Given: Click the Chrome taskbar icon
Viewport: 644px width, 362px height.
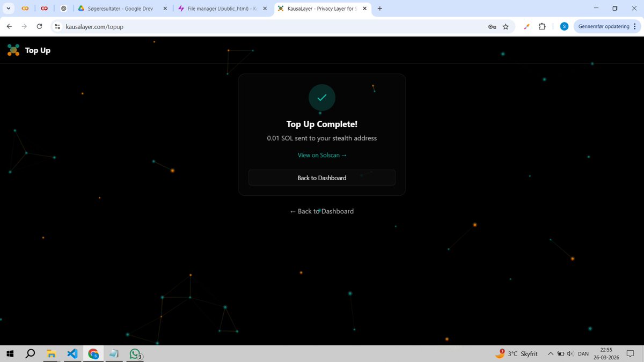Looking at the screenshot, I should (93, 354).
